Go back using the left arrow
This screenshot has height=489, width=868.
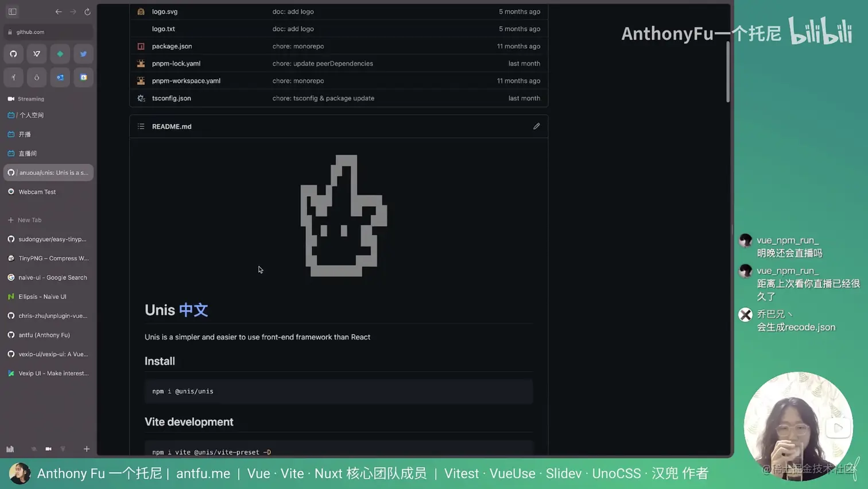59,11
